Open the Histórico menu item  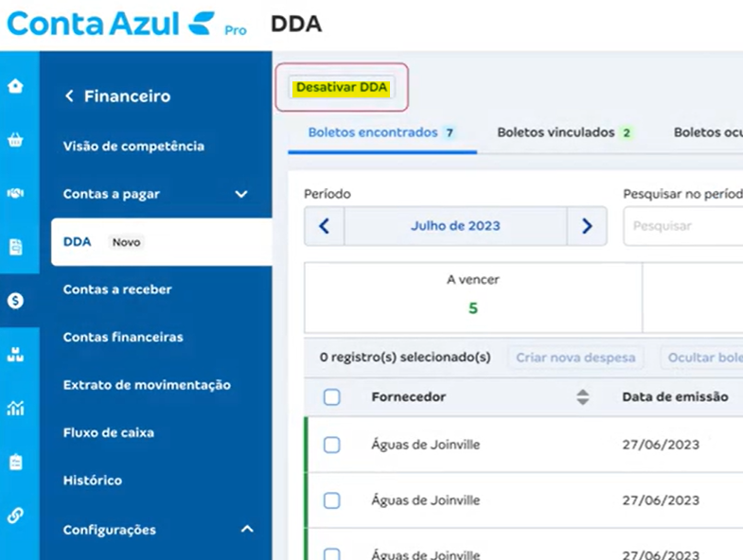click(x=93, y=481)
